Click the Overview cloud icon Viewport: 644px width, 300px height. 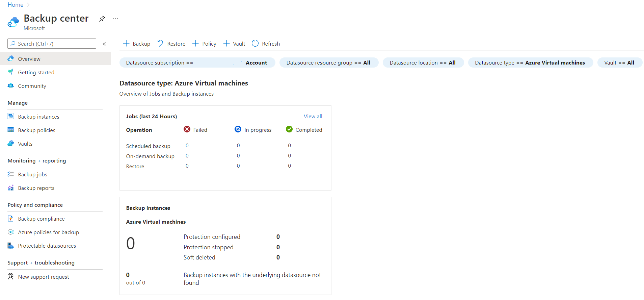coord(11,58)
